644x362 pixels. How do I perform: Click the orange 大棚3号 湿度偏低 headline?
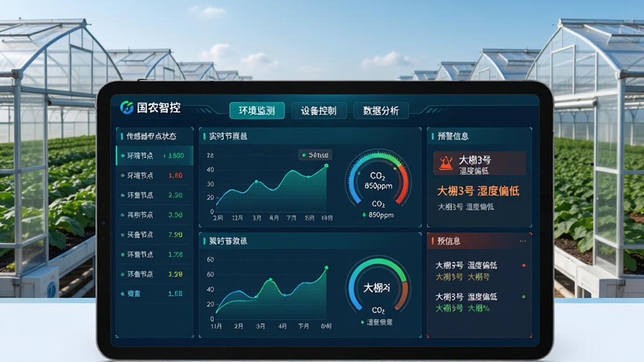[x=478, y=191]
